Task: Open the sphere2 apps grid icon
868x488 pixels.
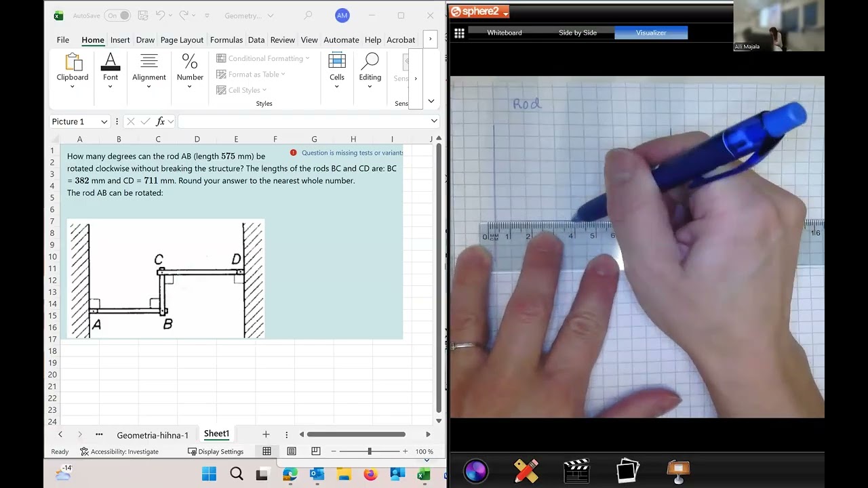Action: click(459, 33)
